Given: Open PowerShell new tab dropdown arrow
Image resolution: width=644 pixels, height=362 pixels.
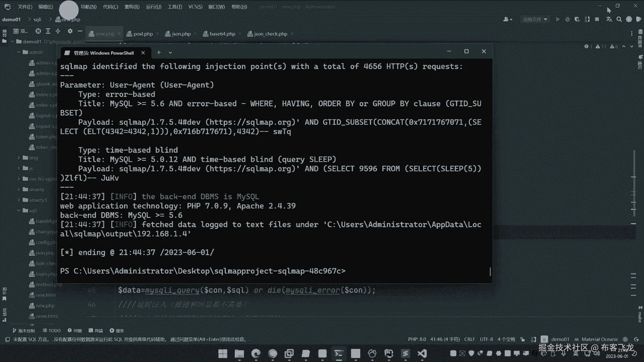Looking at the screenshot, I should [x=170, y=53].
